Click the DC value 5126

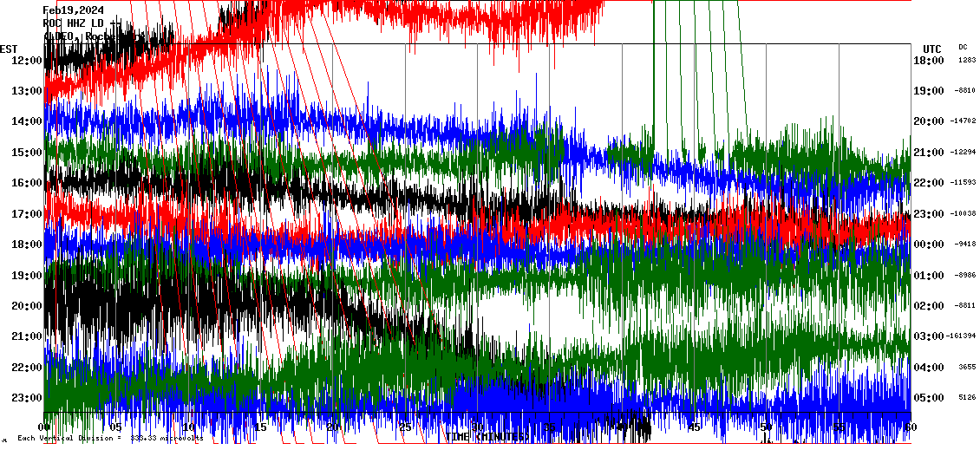966,398
